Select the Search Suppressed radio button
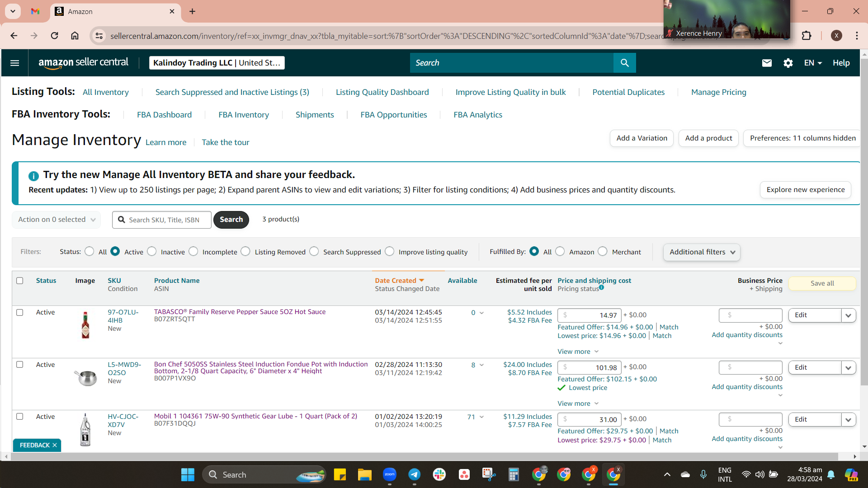Image resolution: width=868 pixels, height=488 pixels. pos(314,251)
